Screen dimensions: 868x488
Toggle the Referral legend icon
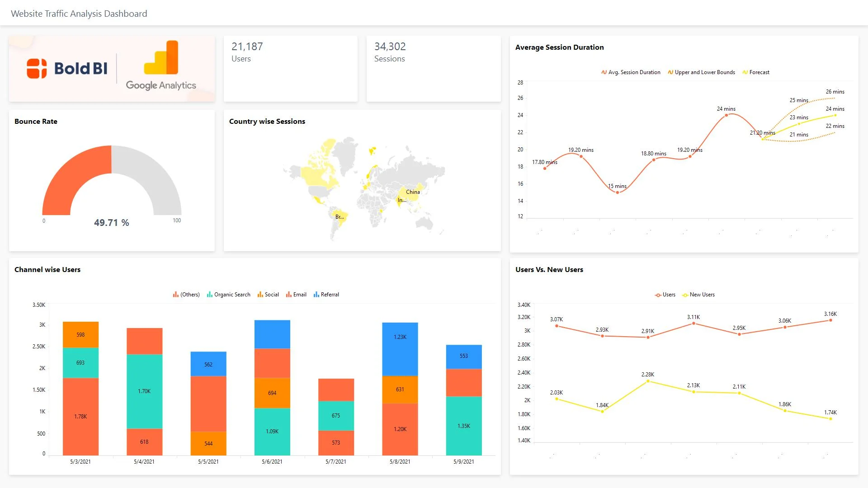tap(316, 295)
